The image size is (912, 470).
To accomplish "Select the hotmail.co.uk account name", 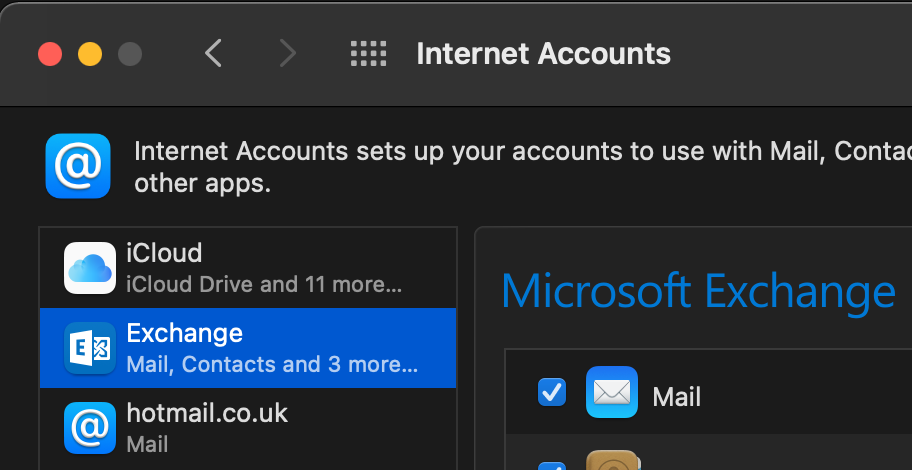I will click(207, 414).
